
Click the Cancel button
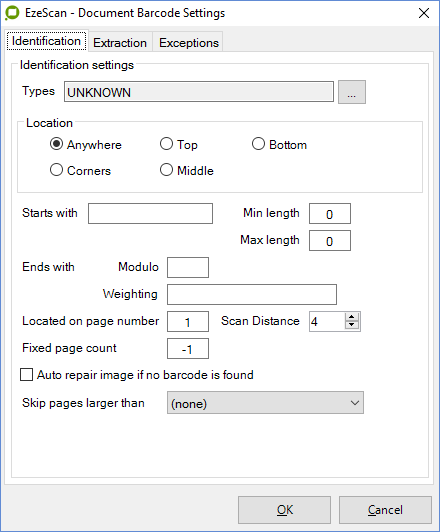coord(385,510)
